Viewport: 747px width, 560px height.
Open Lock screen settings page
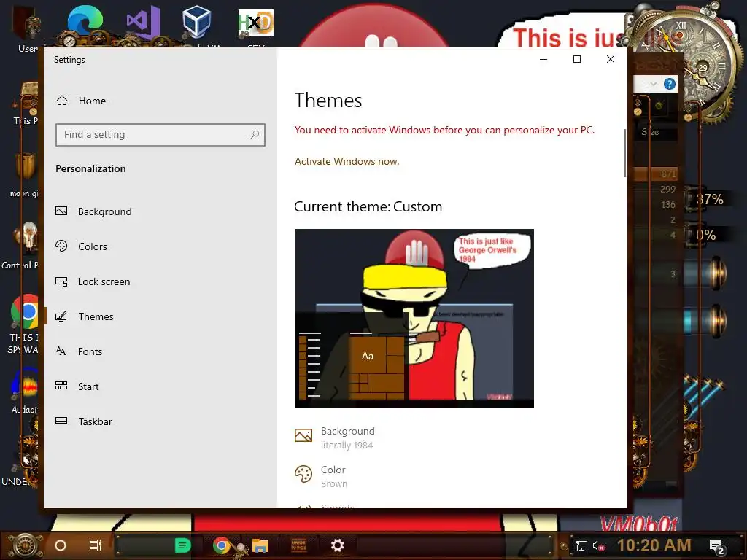point(93,281)
